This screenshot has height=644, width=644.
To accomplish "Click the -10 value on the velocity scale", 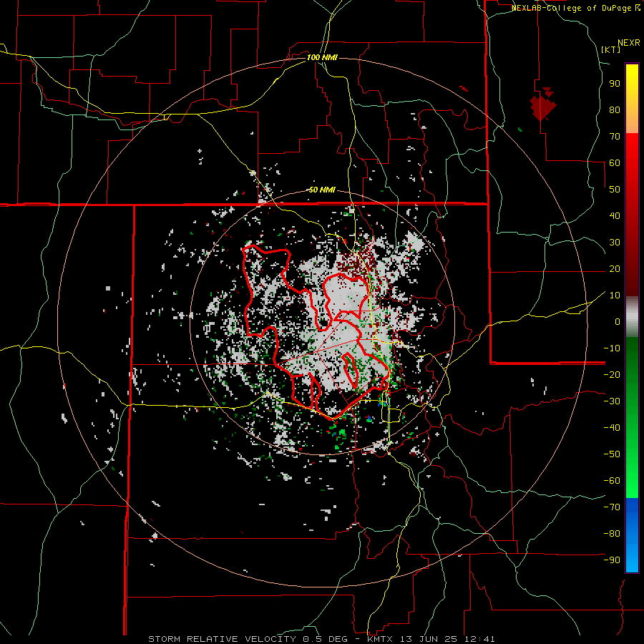I will tap(612, 348).
